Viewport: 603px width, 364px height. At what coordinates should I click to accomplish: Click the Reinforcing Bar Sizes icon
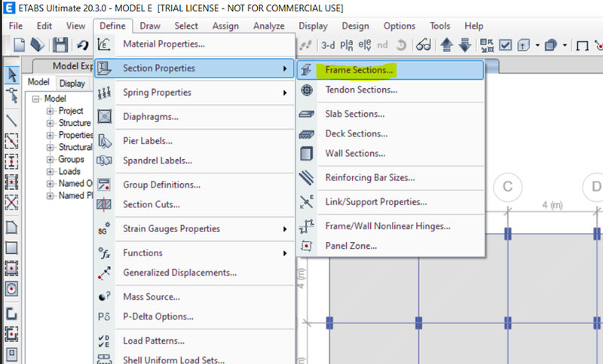[x=307, y=178]
